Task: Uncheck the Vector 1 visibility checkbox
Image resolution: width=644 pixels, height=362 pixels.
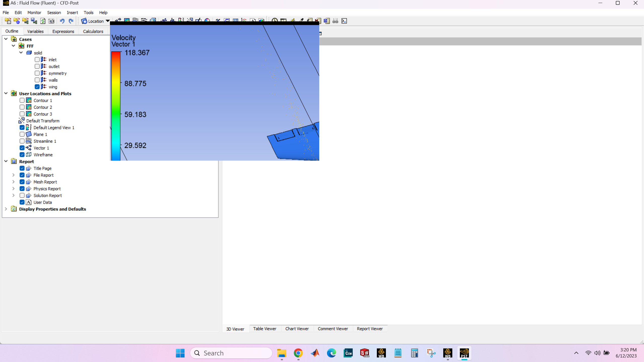Action: [22, 148]
